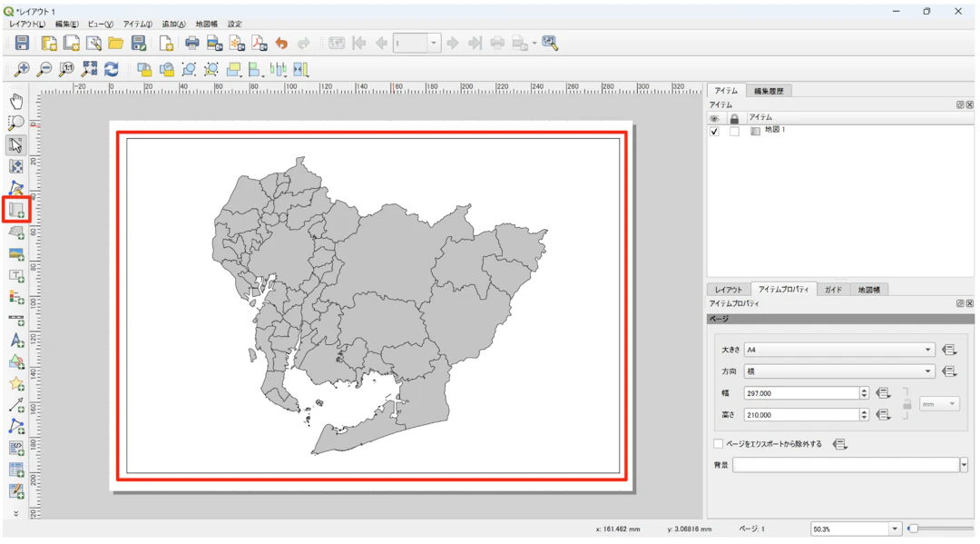Click the Add Label tool
980x544 pixels.
coord(16,276)
